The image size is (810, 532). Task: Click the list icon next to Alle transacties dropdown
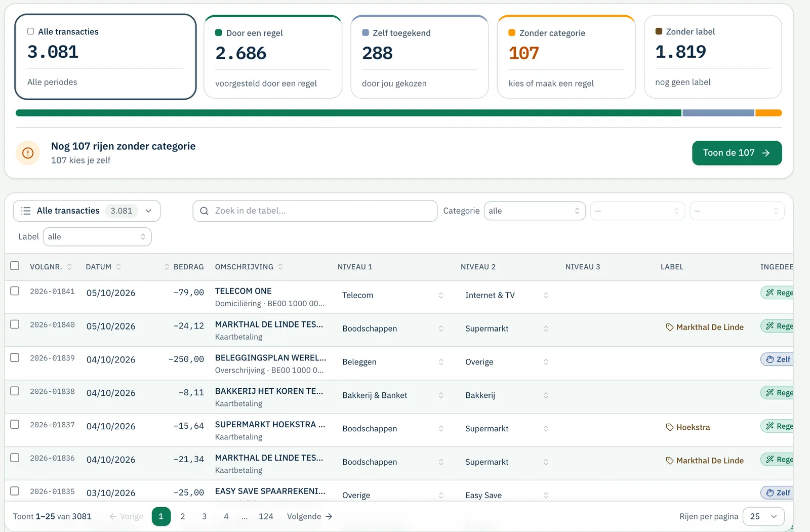(26, 211)
